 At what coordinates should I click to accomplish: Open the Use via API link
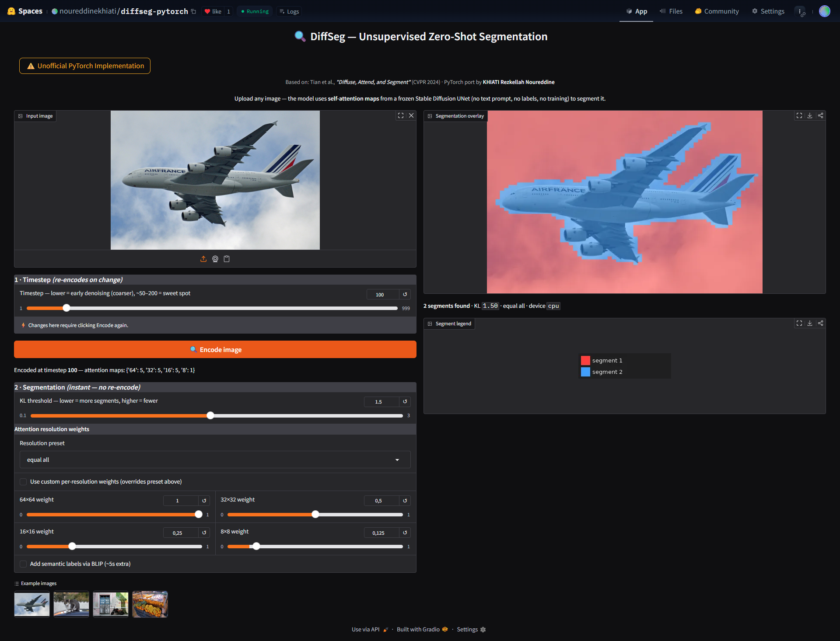[366, 629]
